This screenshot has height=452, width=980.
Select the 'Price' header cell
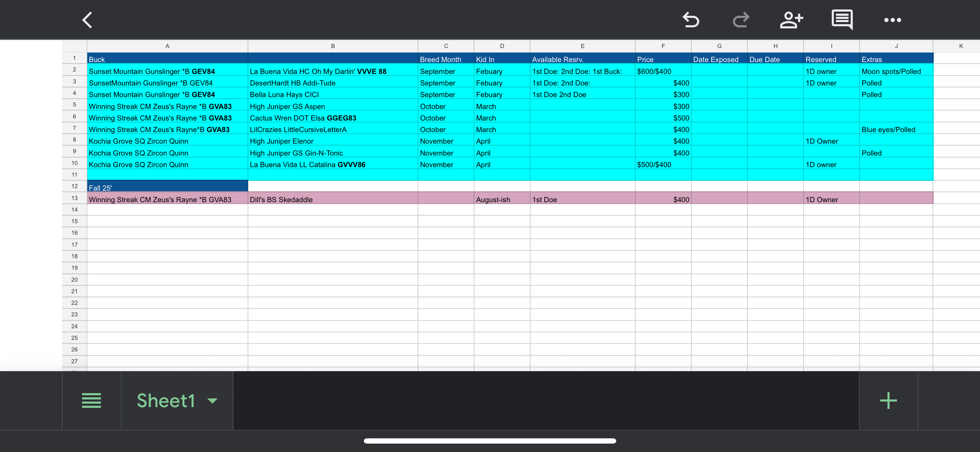pos(663,58)
